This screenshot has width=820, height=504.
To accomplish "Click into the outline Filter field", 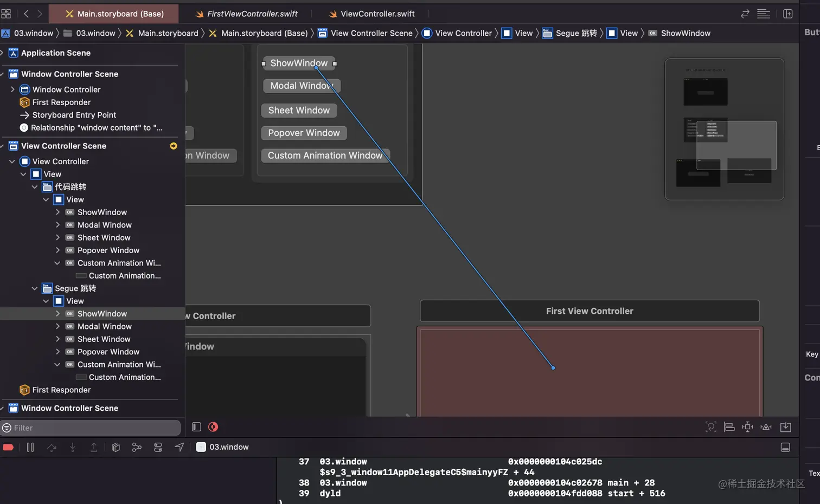I will [91, 428].
